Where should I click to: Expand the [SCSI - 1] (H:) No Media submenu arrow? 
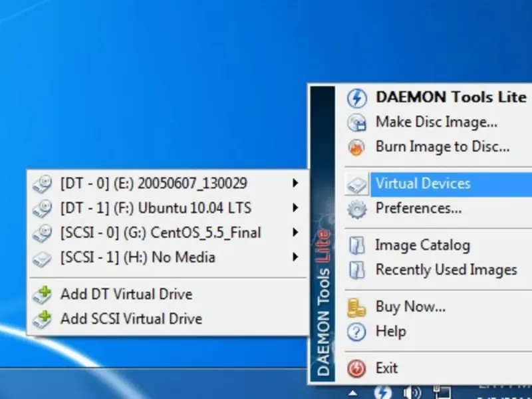pos(295,257)
